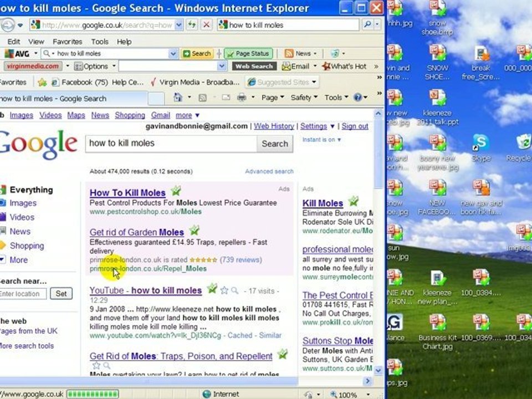532x399 pixels.
Task: Expand Google's more menu
Action: [x=187, y=115]
